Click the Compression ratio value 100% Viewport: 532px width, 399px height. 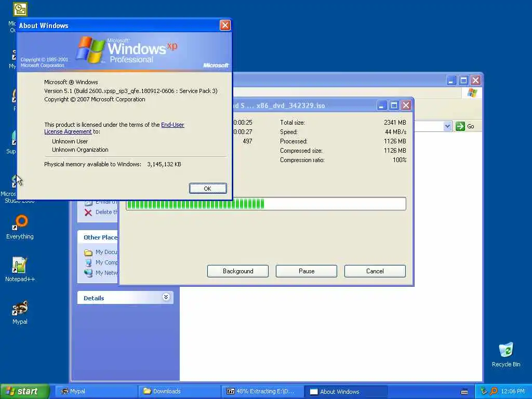click(x=400, y=160)
